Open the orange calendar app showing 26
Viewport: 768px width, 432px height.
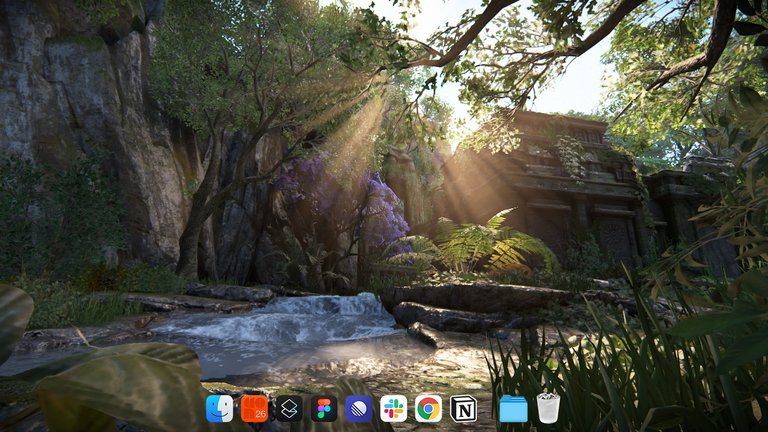click(x=254, y=408)
